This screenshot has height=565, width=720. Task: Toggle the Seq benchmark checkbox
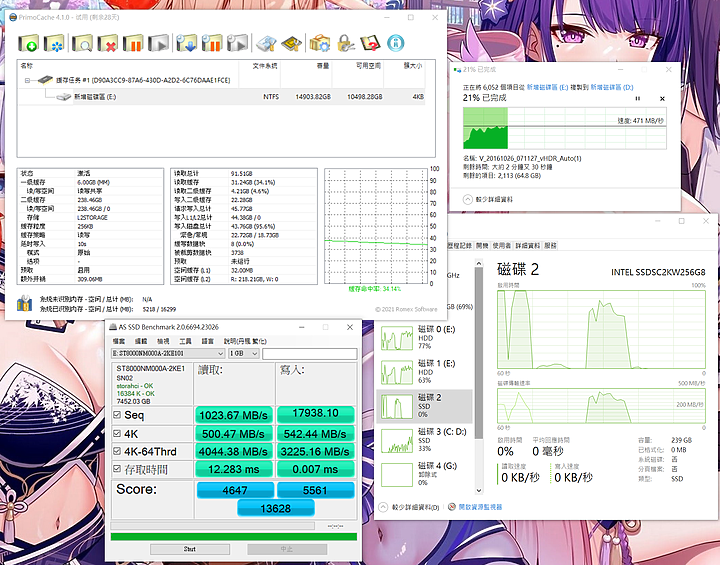pos(117,415)
